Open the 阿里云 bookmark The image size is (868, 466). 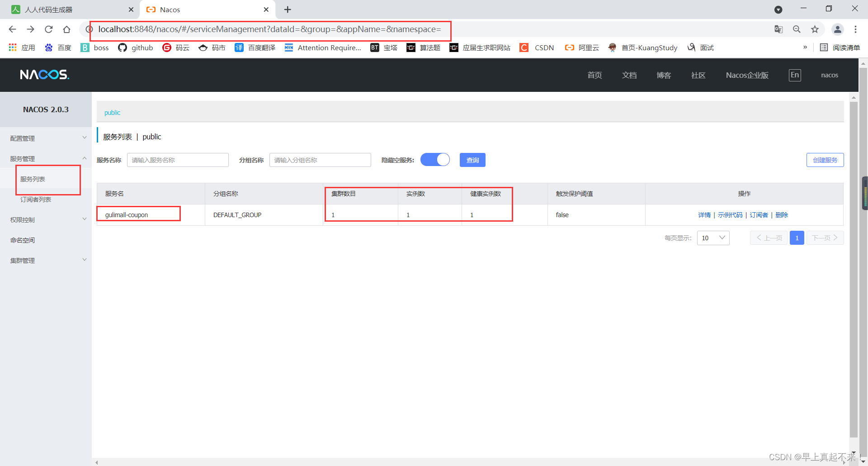pyautogui.click(x=582, y=48)
